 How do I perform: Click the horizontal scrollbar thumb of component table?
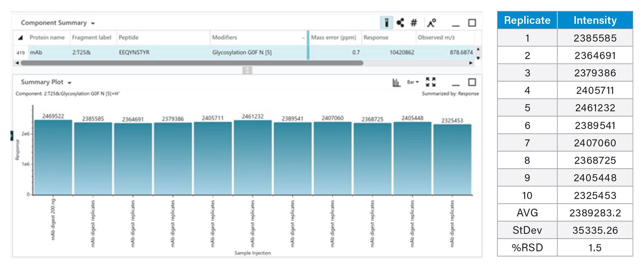192,63
